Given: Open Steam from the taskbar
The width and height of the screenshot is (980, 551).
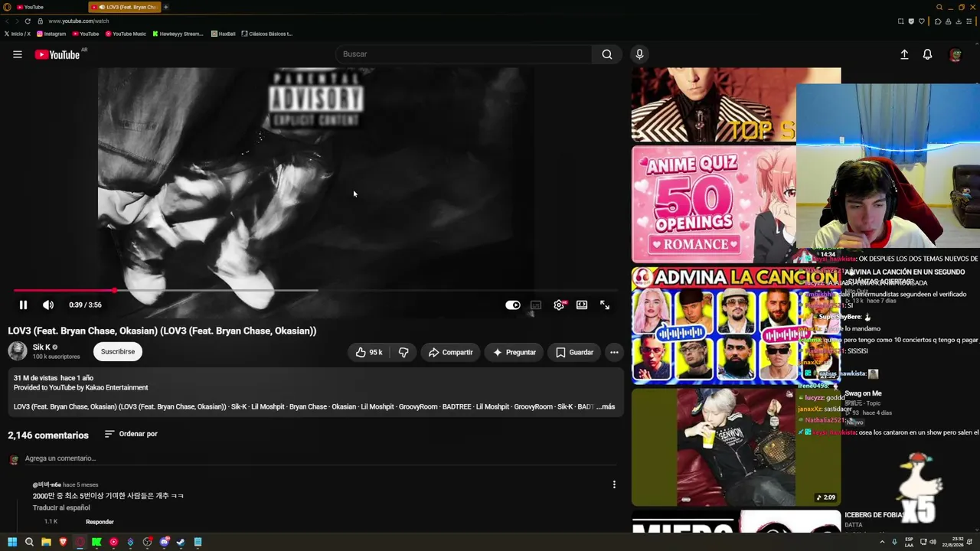Looking at the screenshot, I should 181,542.
